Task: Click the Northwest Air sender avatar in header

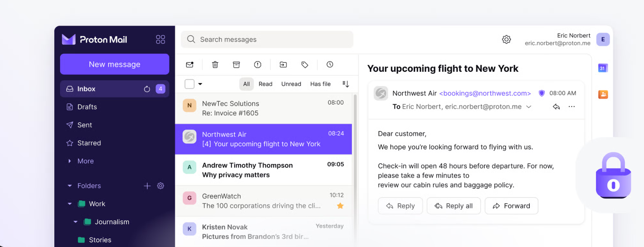Action: 381,93
